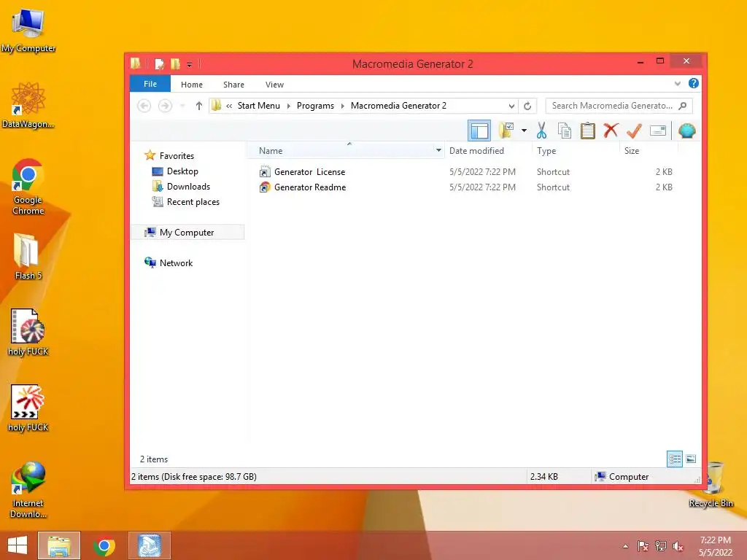The width and height of the screenshot is (747, 560).
Task: Click the teal shell settings icon
Action: point(687,131)
